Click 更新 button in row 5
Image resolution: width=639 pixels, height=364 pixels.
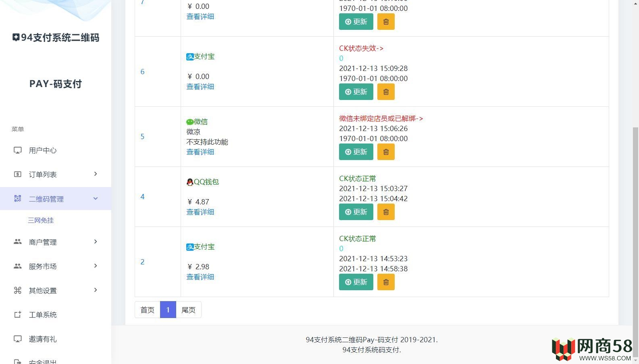356,152
